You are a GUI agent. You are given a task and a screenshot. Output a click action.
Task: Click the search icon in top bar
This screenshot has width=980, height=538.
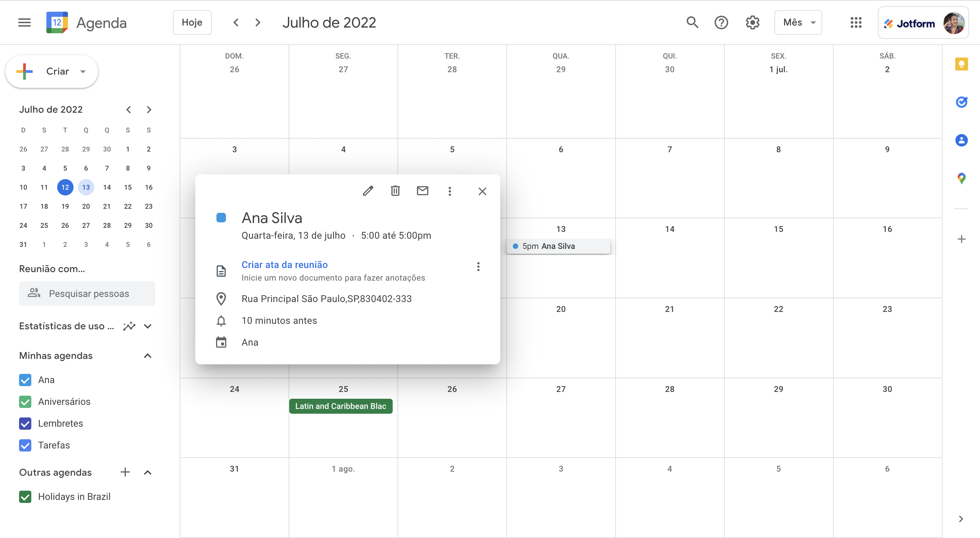pyautogui.click(x=692, y=22)
